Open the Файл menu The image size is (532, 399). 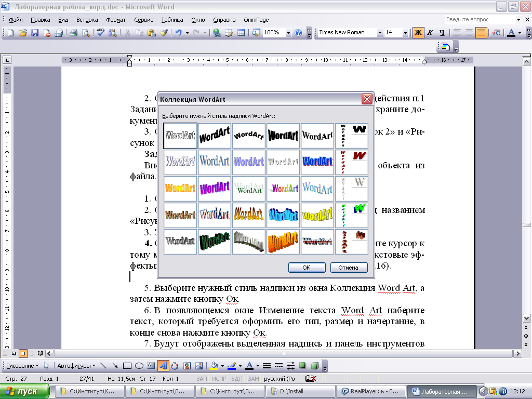[16, 20]
